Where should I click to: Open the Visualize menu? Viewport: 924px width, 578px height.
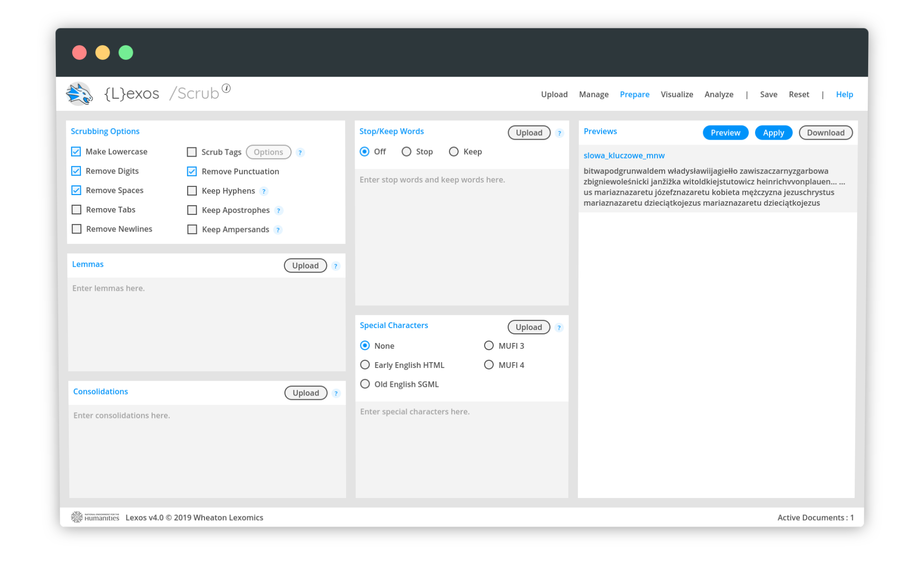click(x=677, y=94)
